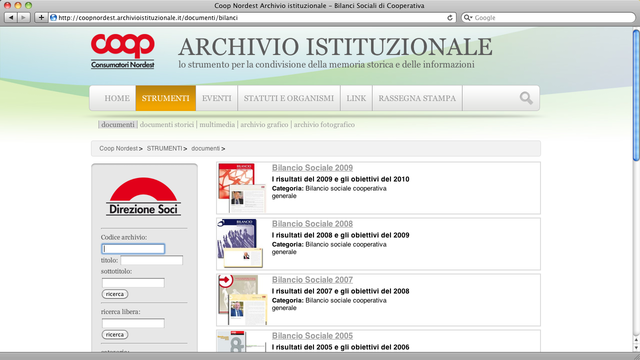Click the ARCHIVIO ISTITUZIONALE heading
Image resolution: width=640 pixels, height=360 pixels.
tap(335, 47)
